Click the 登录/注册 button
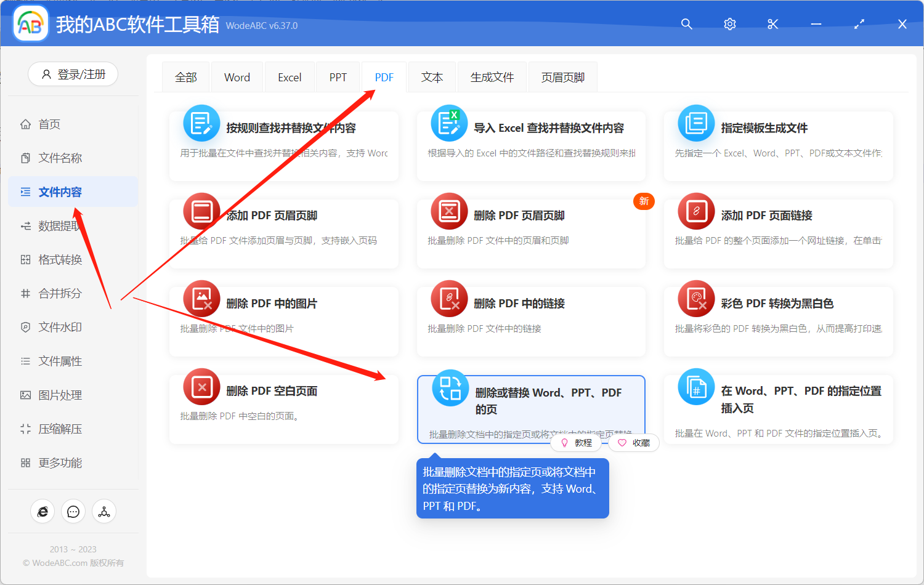924x585 pixels. click(x=73, y=75)
